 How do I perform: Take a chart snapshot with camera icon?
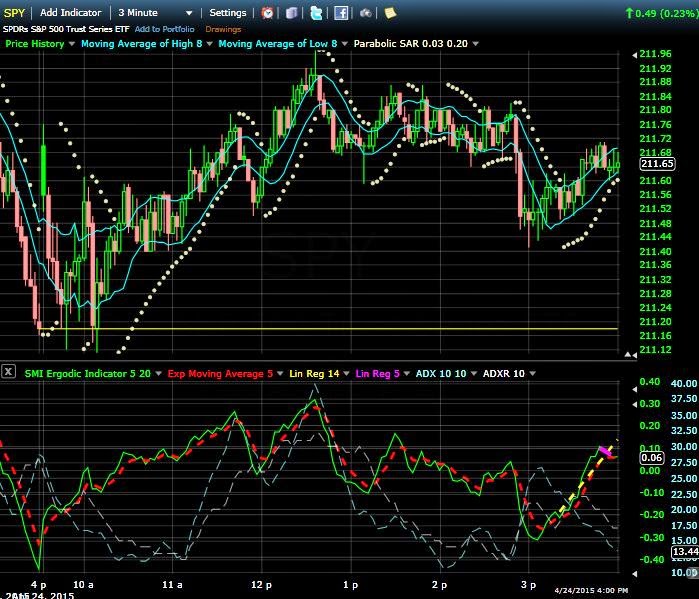[366, 13]
